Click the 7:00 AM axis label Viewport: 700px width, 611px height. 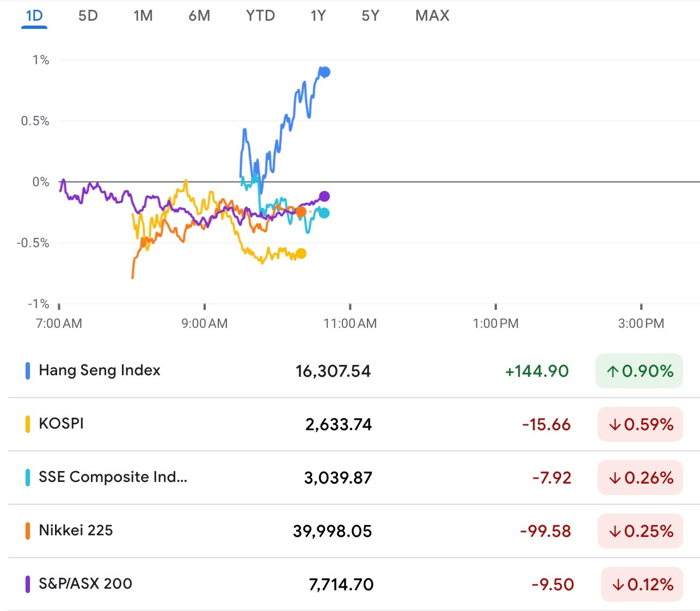(x=59, y=323)
